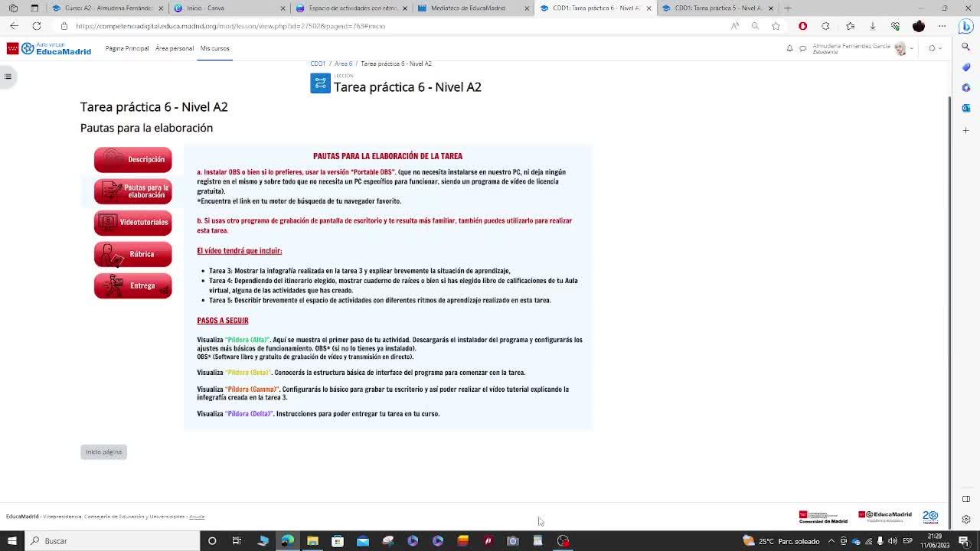The width and height of the screenshot is (980, 551).
Task: Open the Descripción section button
Action: tap(132, 159)
